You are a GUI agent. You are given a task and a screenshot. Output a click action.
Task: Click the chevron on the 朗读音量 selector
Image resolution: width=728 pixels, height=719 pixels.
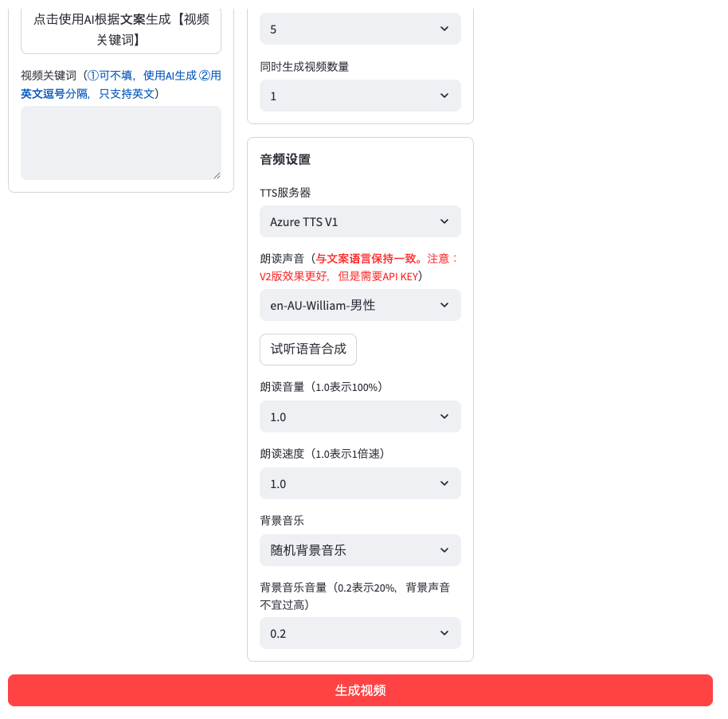[x=444, y=416]
